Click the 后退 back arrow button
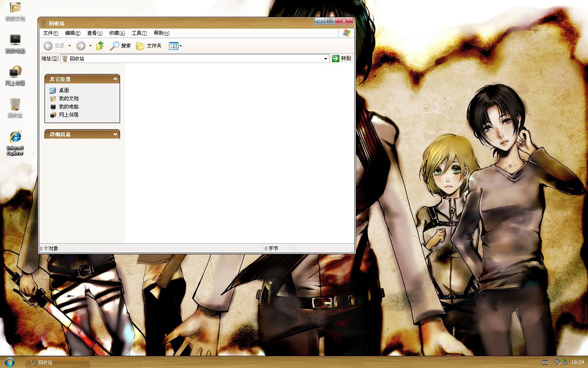This screenshot has height=368, width=588. click(54, 46)
